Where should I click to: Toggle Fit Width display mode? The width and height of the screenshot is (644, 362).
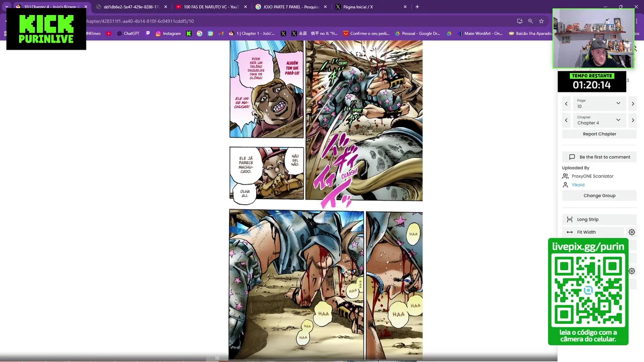pyautogui.click(x=594, y=232)
